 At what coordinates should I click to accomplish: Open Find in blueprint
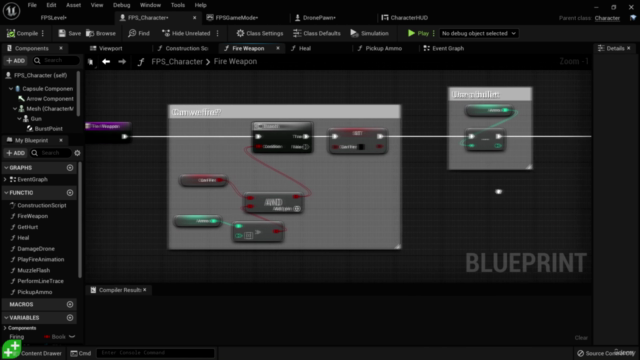pyautogui.click(x=139, y=33)
